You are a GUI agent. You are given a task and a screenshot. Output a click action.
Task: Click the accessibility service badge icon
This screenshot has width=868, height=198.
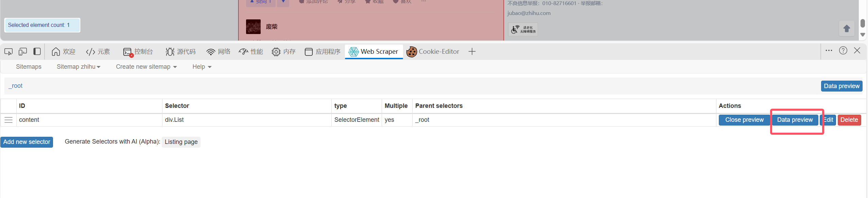pyautogui.click(x=523, y=29)
